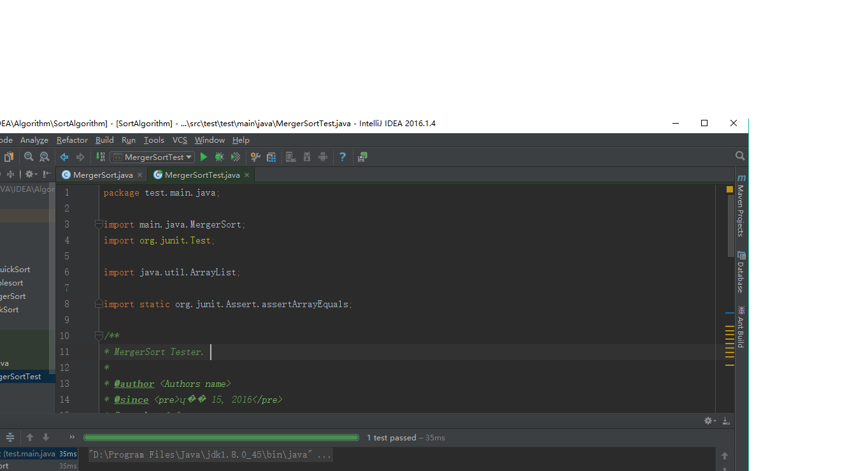Click Search Everywhere magnifier icon
The height and width of the screenshot is (471, 868).
pos(740,156)
